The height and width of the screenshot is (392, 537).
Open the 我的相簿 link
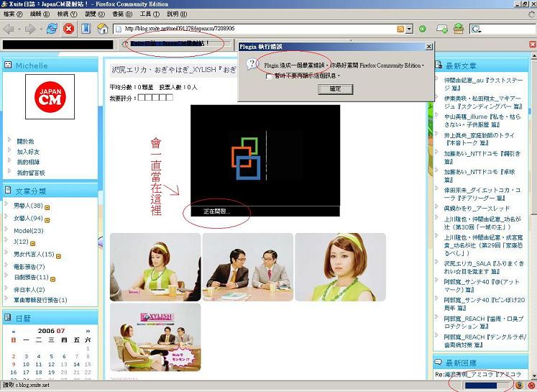[28, 162]
